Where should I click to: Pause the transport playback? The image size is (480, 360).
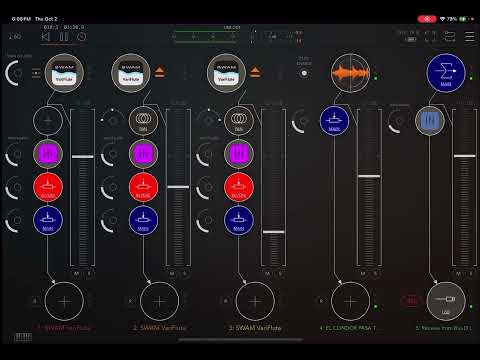point(64,37)
